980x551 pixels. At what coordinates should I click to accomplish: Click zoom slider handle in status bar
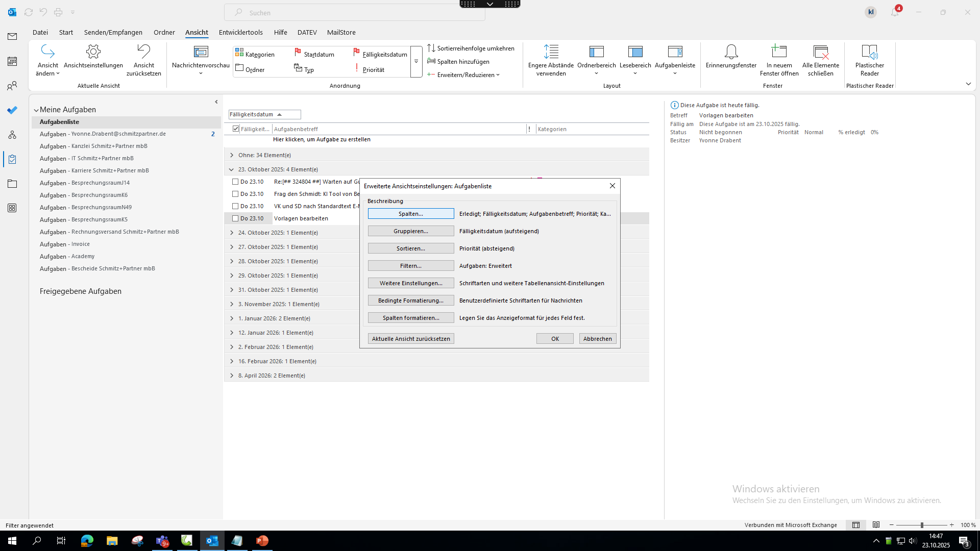922,525
